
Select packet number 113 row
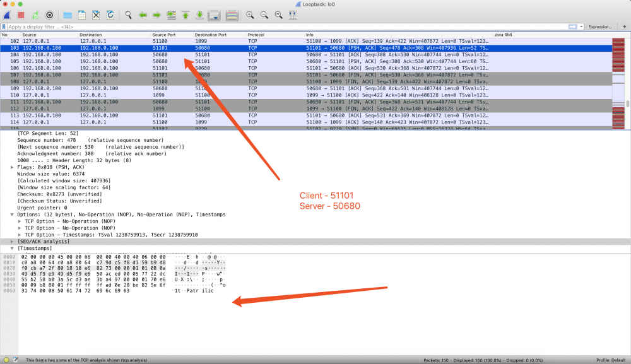tap(306, 115)
